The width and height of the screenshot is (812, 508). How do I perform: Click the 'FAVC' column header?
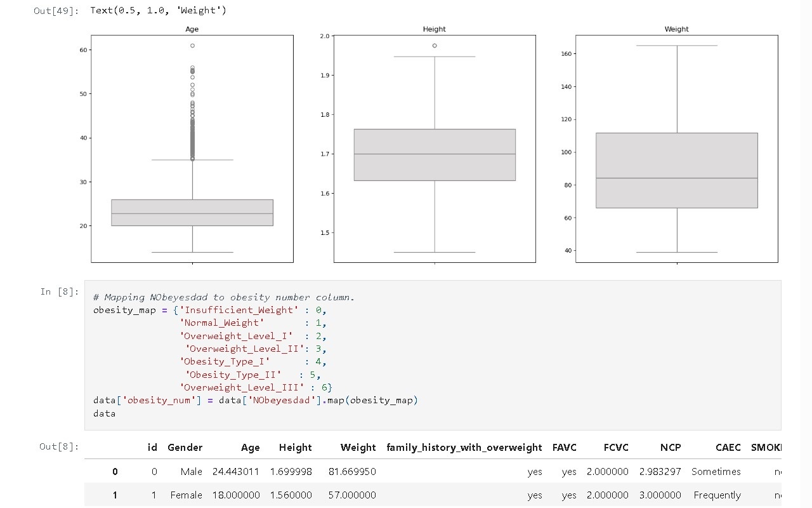(x=564, y=448)
